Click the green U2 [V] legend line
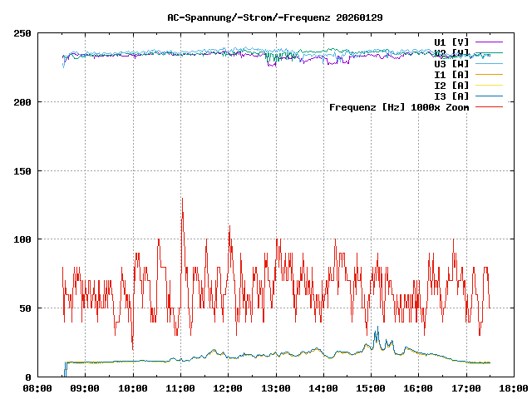 489,52
